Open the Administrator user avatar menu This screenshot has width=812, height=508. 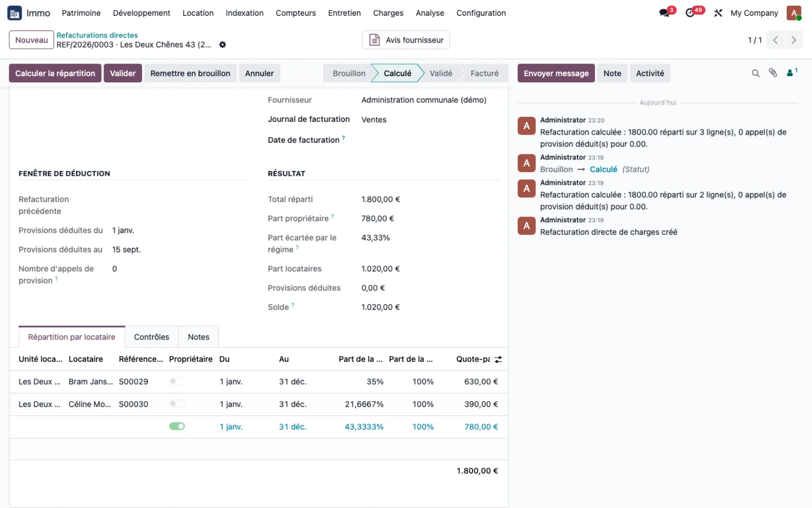click(x=794, y=13)
